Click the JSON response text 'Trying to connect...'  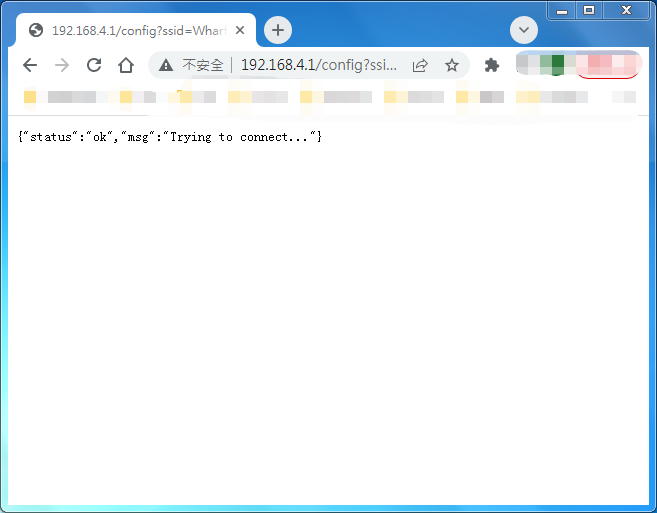(x=239, y=137)
